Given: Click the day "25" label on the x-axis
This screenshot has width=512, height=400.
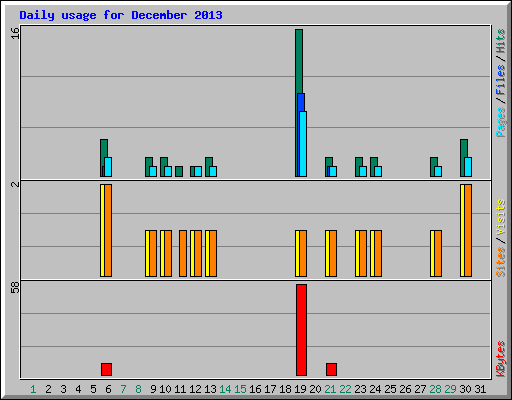Looking at the screenshot, I should (390, 389).
